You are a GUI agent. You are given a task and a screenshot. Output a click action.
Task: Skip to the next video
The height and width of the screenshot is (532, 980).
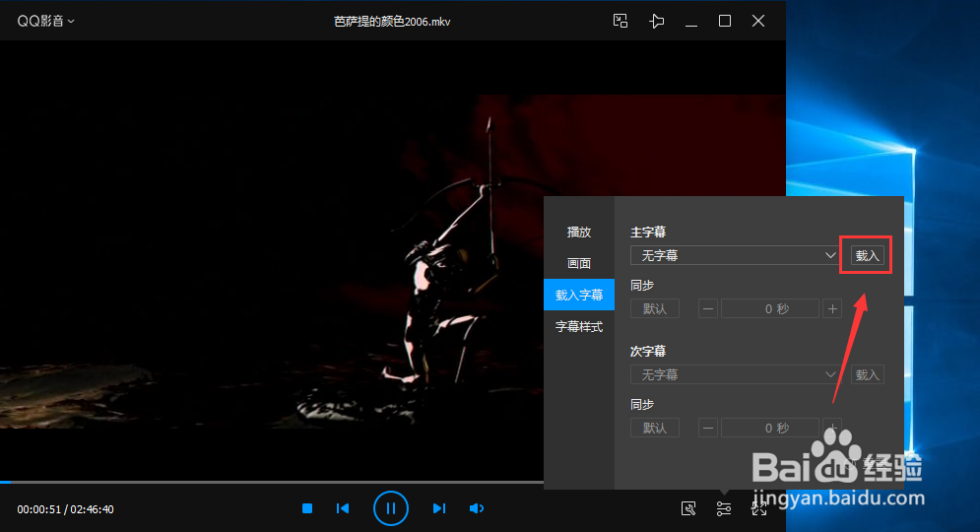pyautogui.click(x=439, y=508)
